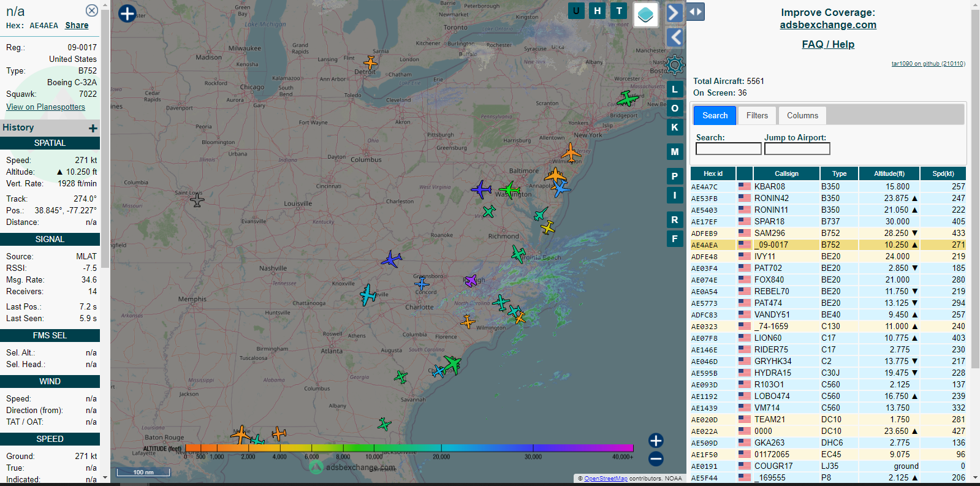This screenshot has height=486, width=980.
Task: Expand the History section plus icon
Action: pos(93,128)
